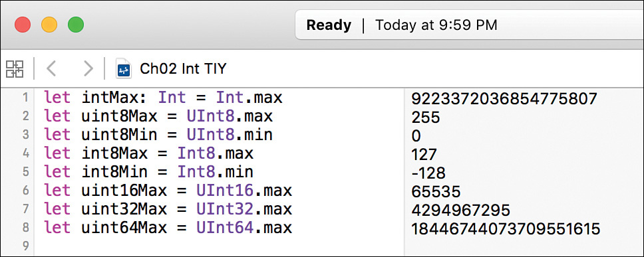Click line number 1 in gutter

[25, 98]
